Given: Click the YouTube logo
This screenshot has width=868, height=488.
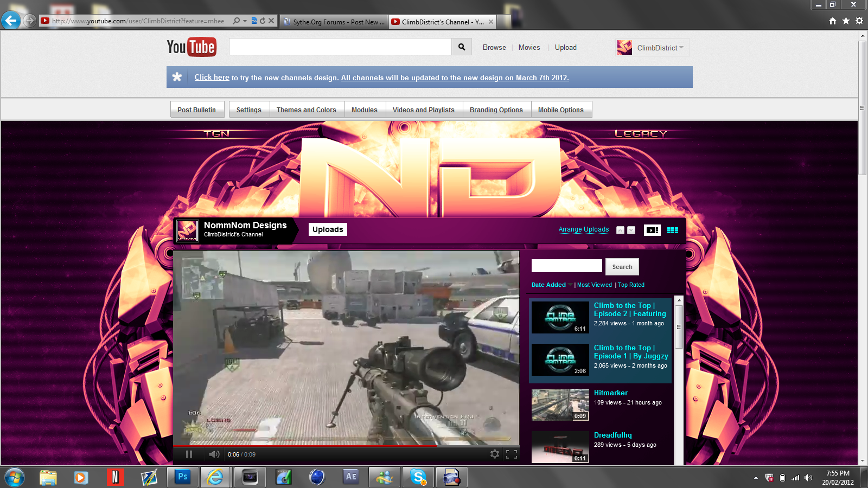Looking at the screenshot, I should click(x=192, y=47).
